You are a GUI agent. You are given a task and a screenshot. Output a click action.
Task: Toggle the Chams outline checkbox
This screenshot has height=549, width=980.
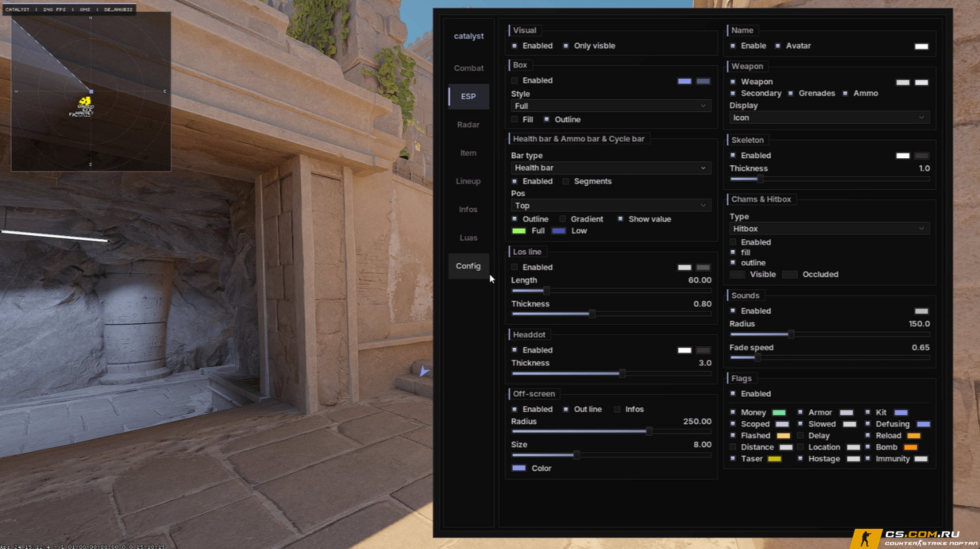tap(733, 263)
